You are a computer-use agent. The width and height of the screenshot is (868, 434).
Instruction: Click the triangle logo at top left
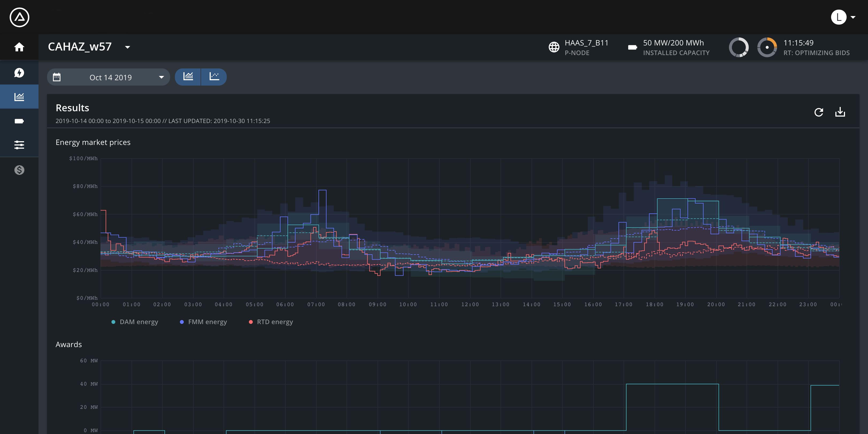point(20,17)
